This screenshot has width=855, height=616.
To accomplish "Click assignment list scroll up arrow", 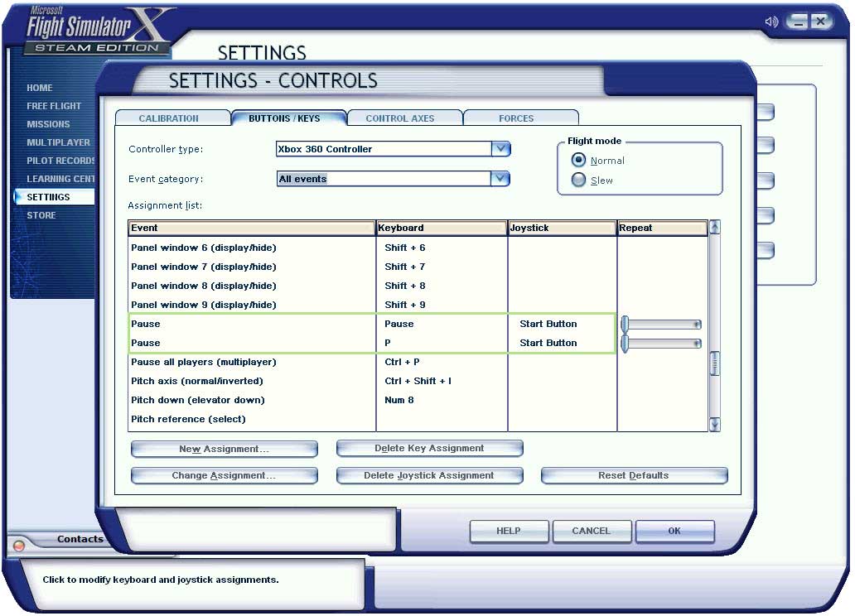I will 714,227.
